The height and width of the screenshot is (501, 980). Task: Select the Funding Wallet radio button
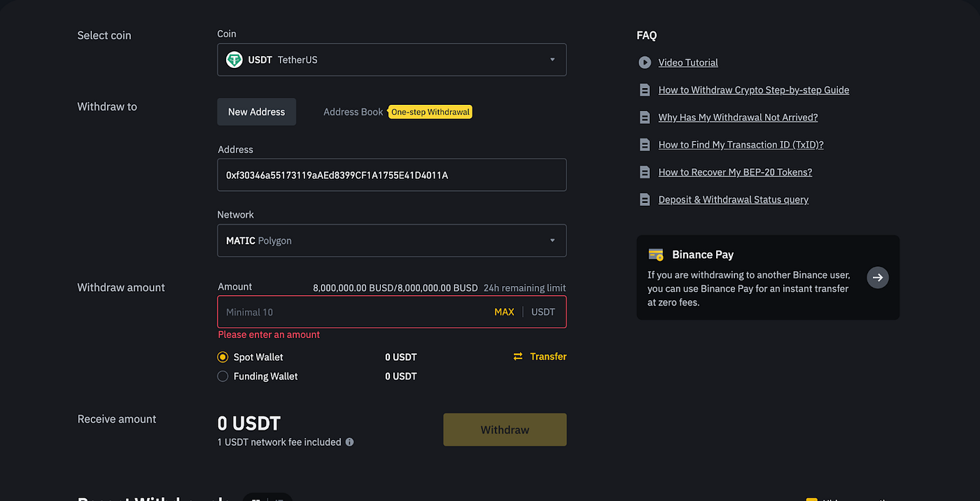tap(223, 376)
